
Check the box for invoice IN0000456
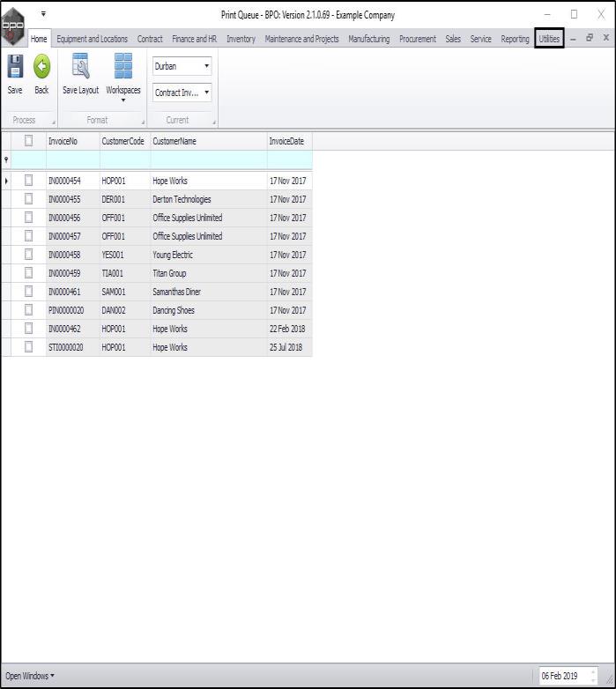[28, 217]
